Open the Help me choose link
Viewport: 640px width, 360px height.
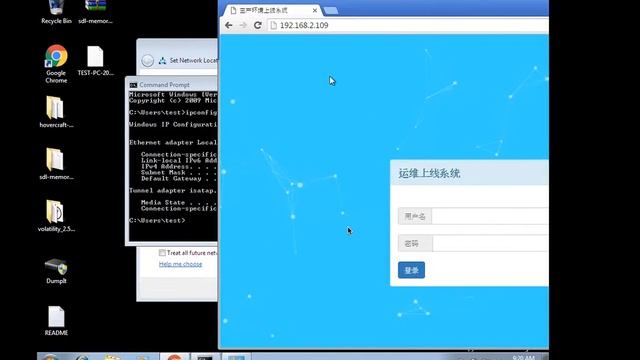pos(180,264)
